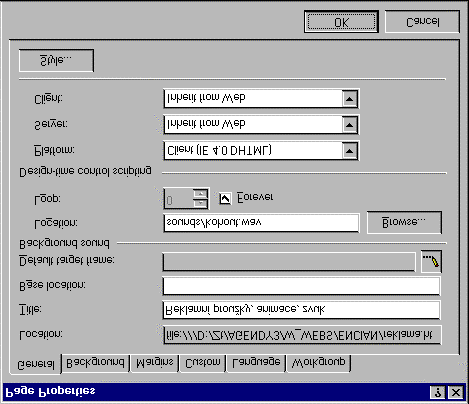Switch to the Margins tab
The image size is (469, 404).
click(x=155, y=363)
